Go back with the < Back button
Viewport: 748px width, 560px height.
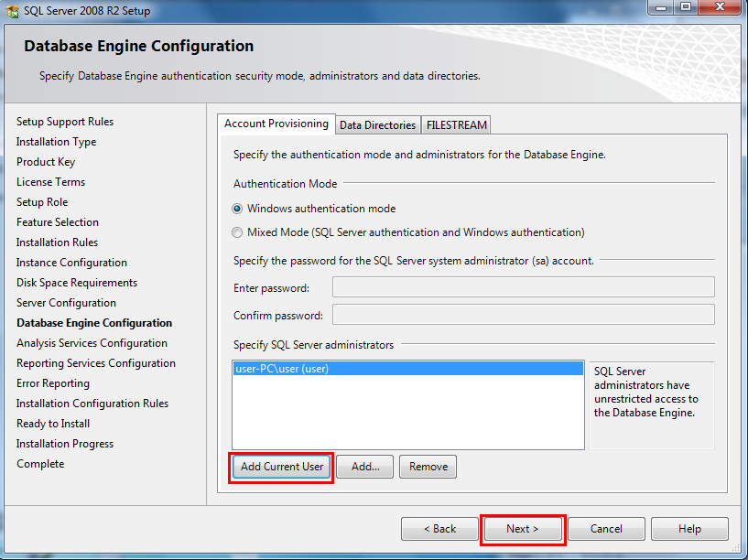(x=439, y=529)
